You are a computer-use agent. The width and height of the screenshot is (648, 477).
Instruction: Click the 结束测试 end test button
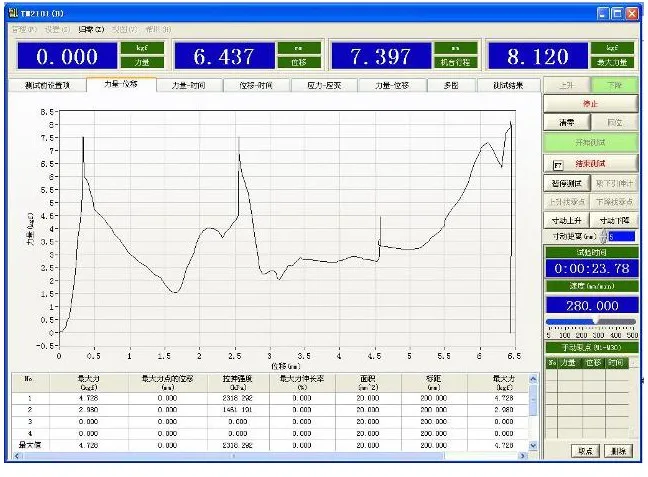click(597, 162)
